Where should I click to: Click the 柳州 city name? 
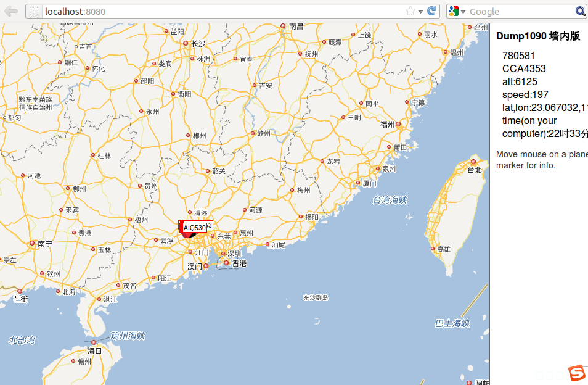79,189
